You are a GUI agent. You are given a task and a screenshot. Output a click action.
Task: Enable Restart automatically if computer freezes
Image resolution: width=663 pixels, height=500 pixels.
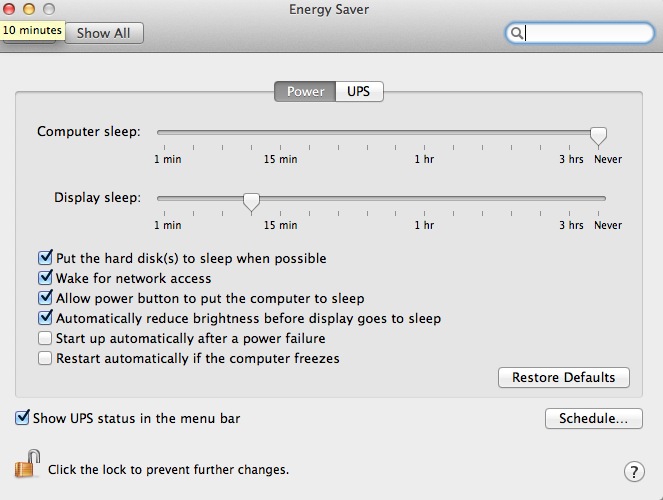[45, 358]
